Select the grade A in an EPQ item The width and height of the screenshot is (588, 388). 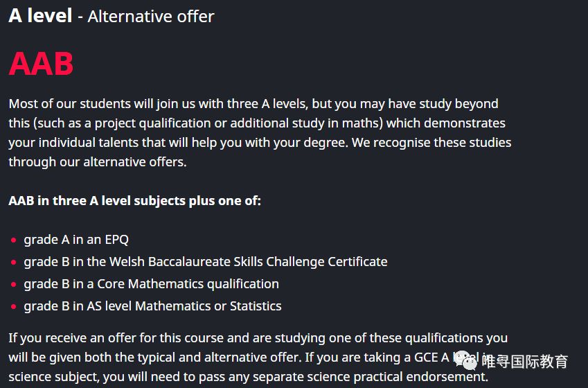[x=76, y=240]
